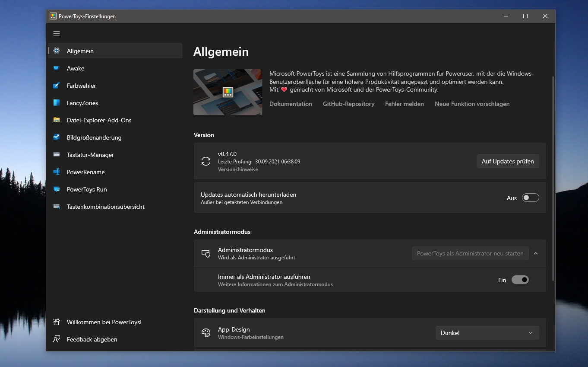Viewport: 588px width, 367px height.
Task: Navigate to PowerRename settings
Action: (115, 172)
